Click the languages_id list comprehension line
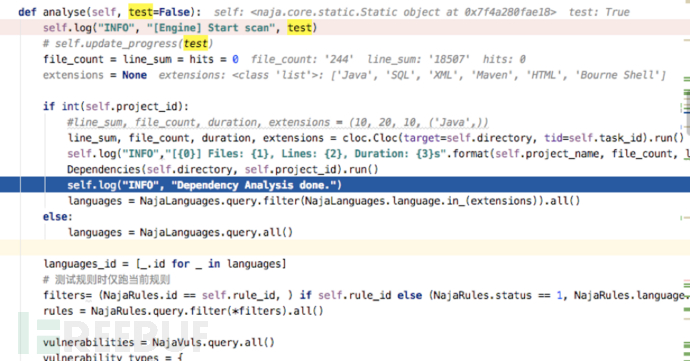Screen dimensions: 690x361 click(x=165, y=264)
